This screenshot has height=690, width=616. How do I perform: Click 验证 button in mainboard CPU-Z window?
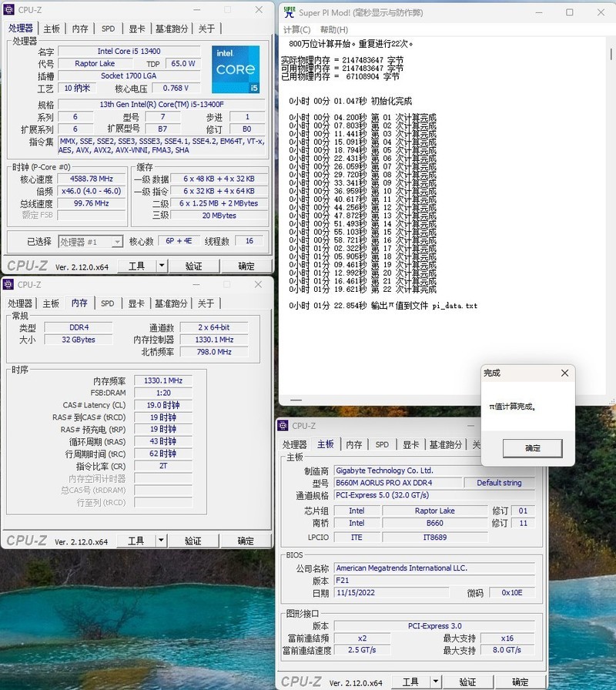pos(467,682)
